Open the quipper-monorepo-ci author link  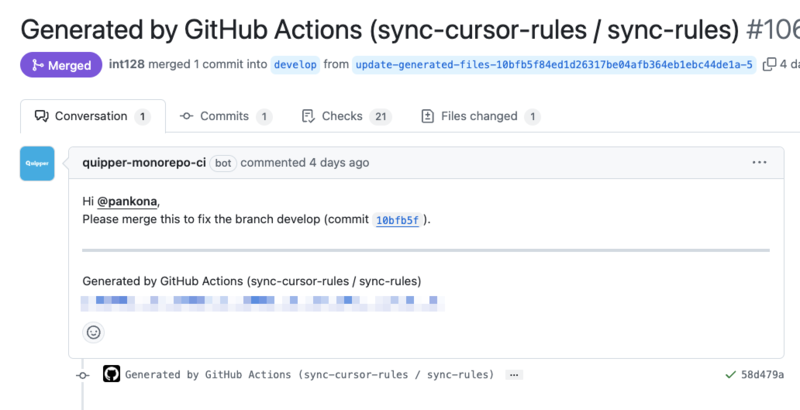[144, 163]
